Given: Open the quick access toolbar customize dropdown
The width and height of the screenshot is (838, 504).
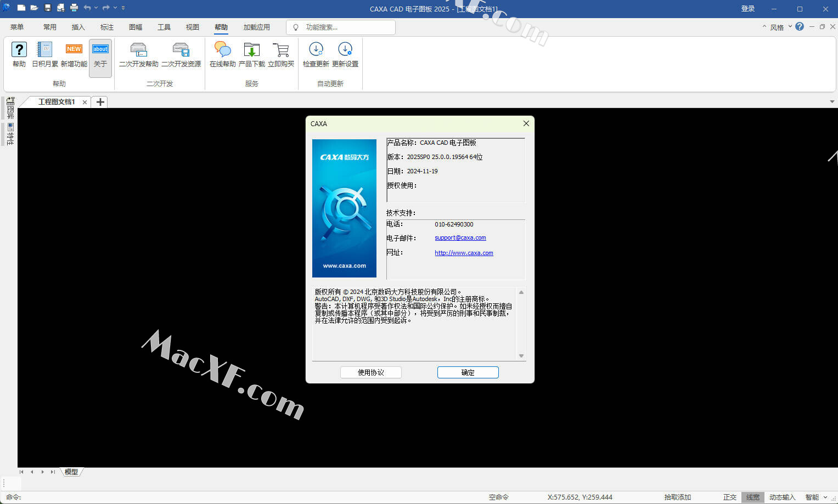Looking at the screenshot, I should [123, 8].
